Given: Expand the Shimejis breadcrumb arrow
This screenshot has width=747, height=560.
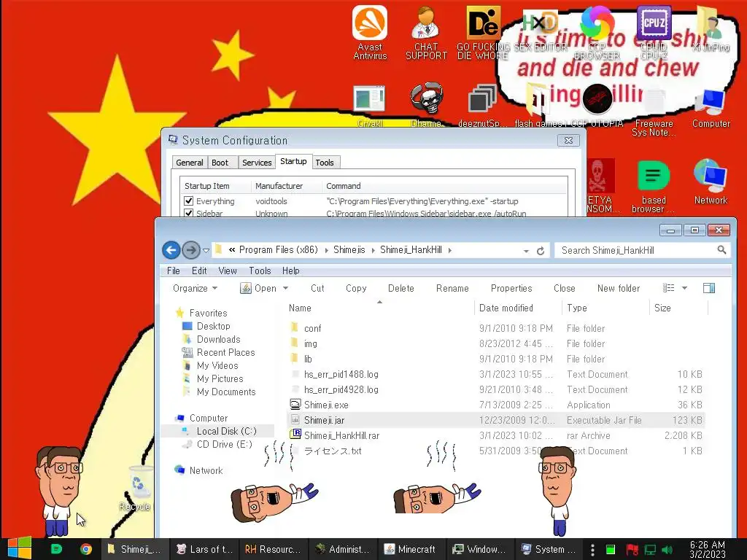Looking at the screenshot, I should tap(373, 250).
